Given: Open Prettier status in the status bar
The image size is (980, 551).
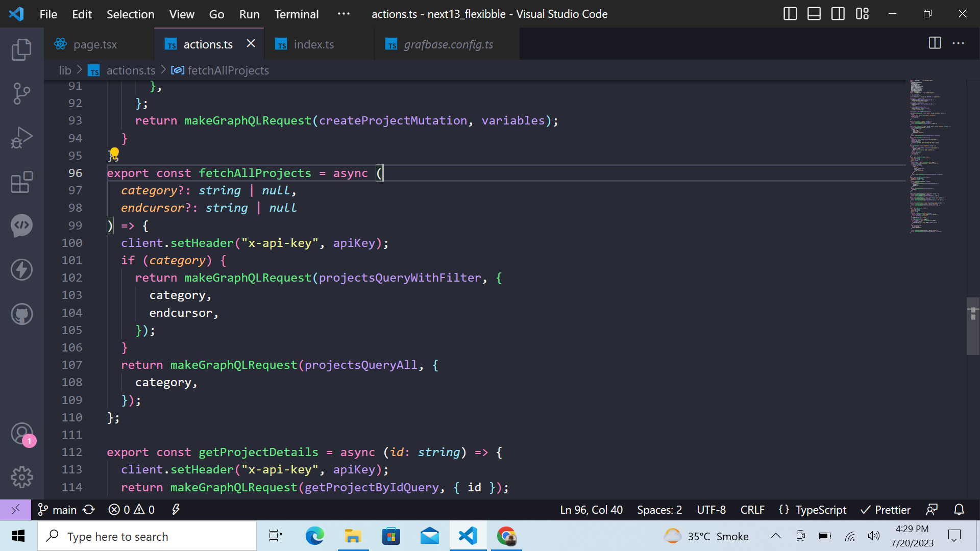Looking at the screenshot, I should (x=886, y=509).
